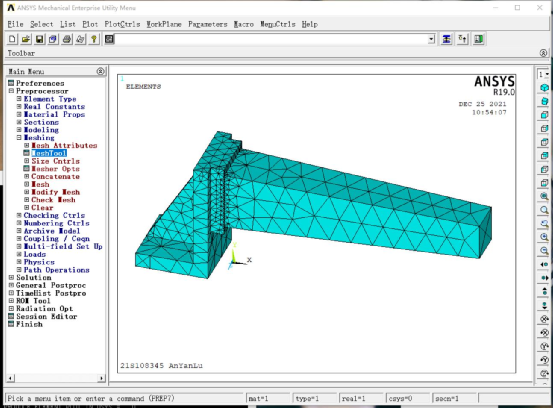Click the Zoom In plus magnifier
This screenshot has height=409, width=554.
[544, 237]
